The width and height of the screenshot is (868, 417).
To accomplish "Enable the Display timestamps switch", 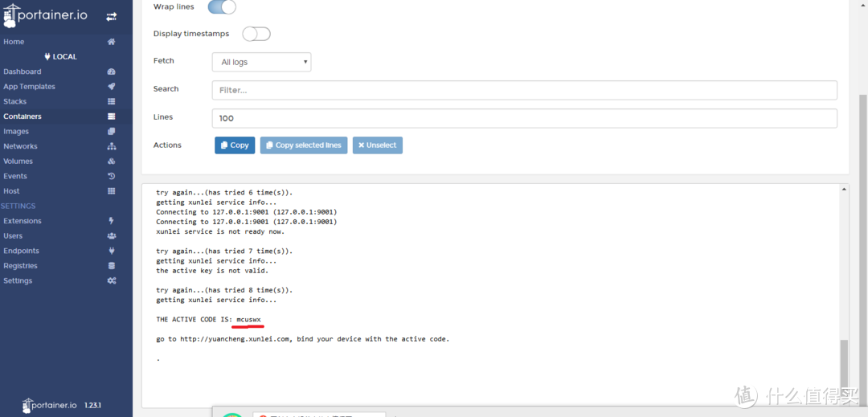I will tap(256, 35).
